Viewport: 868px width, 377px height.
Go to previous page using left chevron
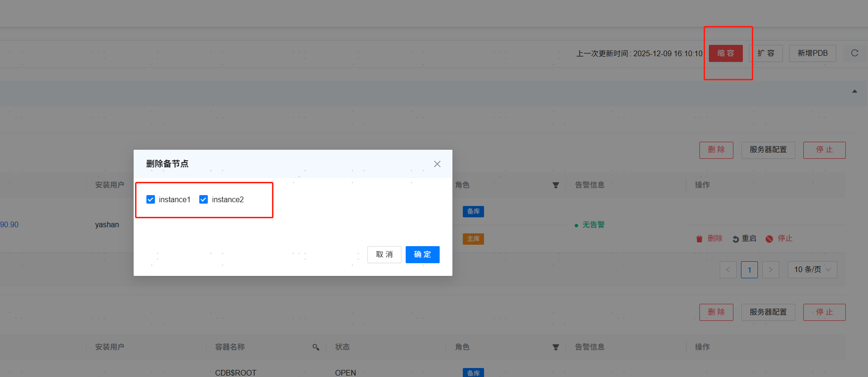click(x=728, y=270)
